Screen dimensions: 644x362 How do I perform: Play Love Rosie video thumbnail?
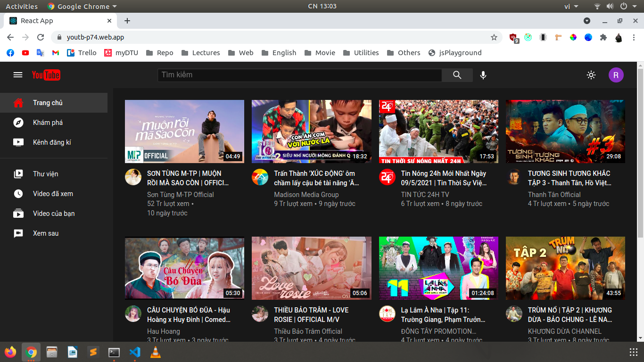pyautogui.click(x=311, y=268)
